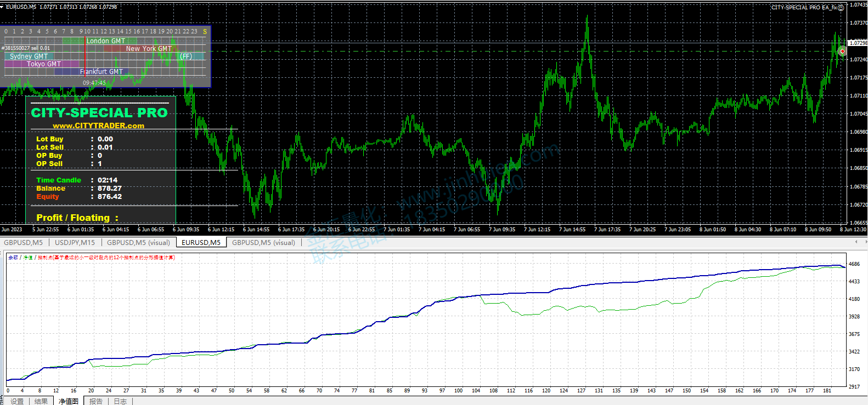Switch to USDJPY,M15 chart tab
This screenshot has width=868, height=405.
pos(75,243)
